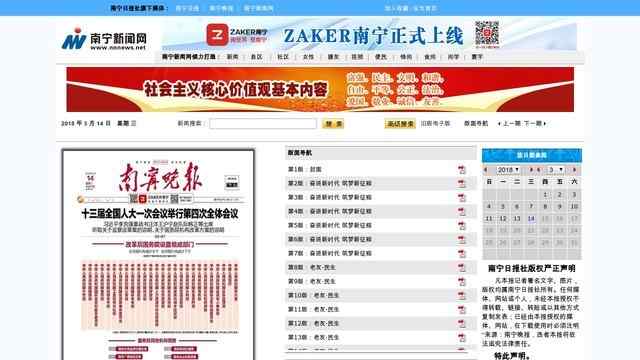Open PDF icon in the 第13版 row
The image size is (640, 360).
[462, 338]
